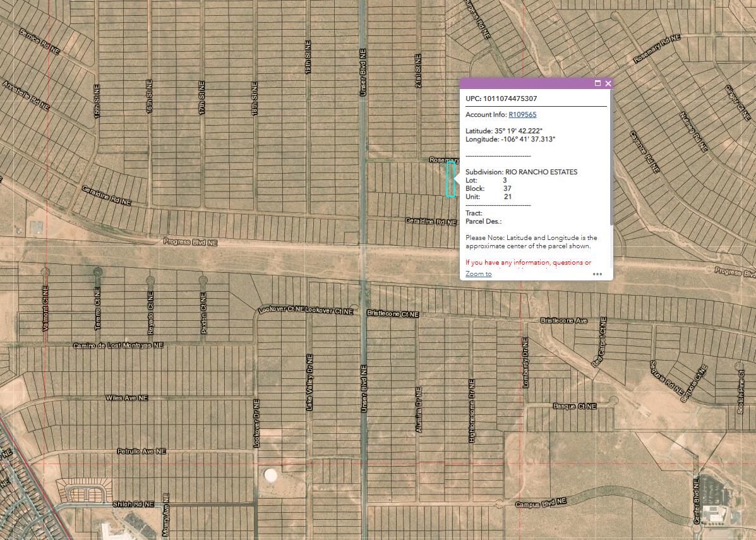The height and width of the screenshot is (540, 756).
Task: Open the popup's three-dot more options menu
Action: coord(597,274)
